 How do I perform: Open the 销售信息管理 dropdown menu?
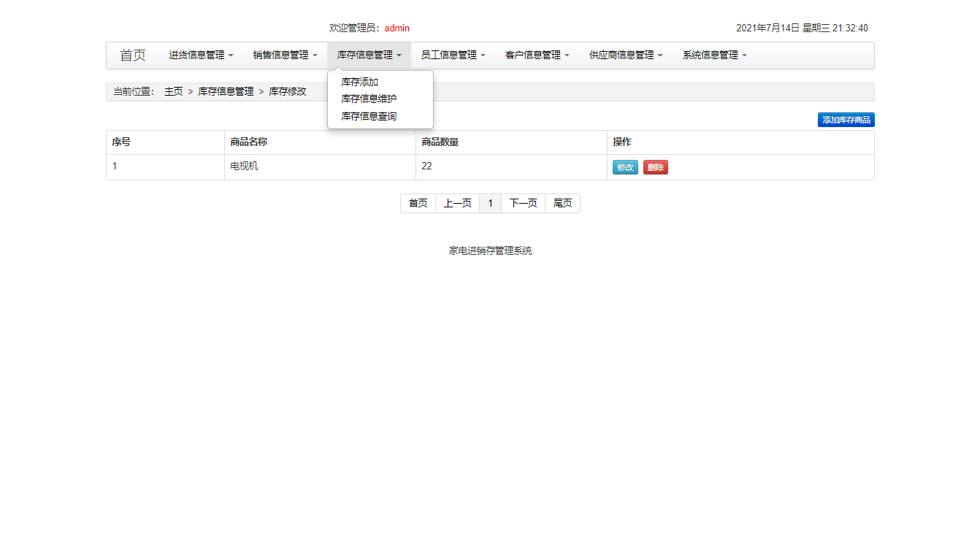(x=284, y=55)
